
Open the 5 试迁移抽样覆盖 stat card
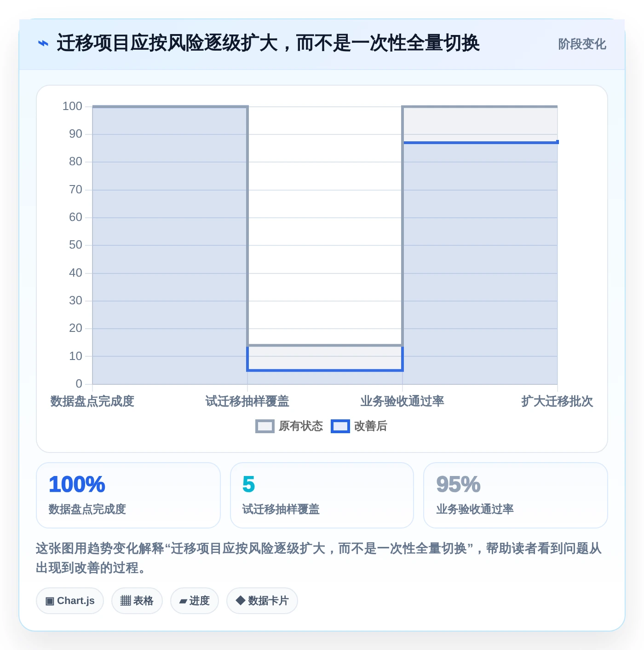322,495
